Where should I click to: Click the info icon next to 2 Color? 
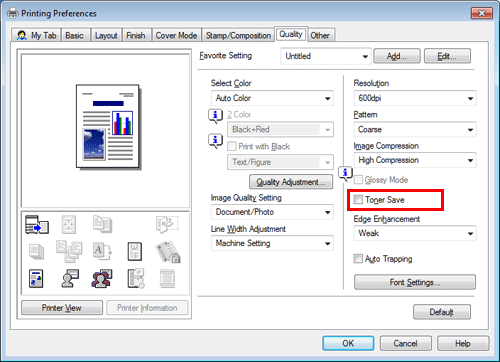click(x=215, y=116)
